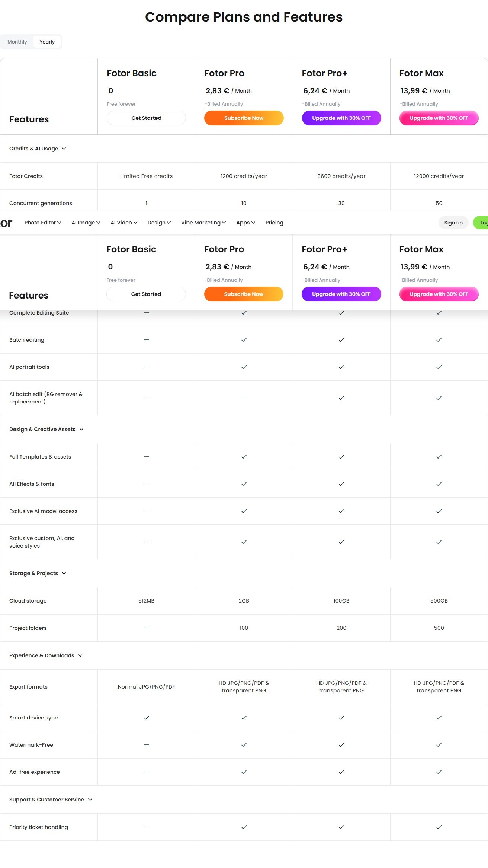Collapse the Credits & AI Usage section
Screen dimensions: 488x868
pyautogui.click(x=38, y=149)
